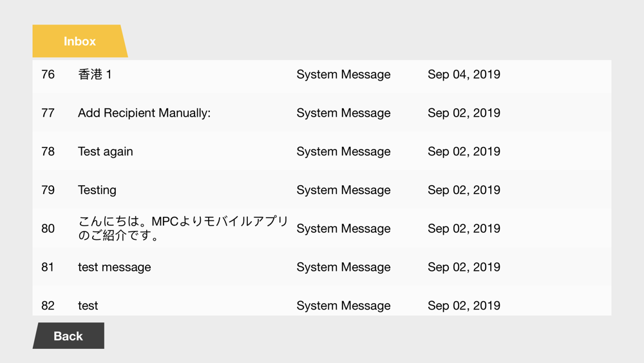Open the Testing message
This screenshot has width=644, height=363.
point(97,190)
